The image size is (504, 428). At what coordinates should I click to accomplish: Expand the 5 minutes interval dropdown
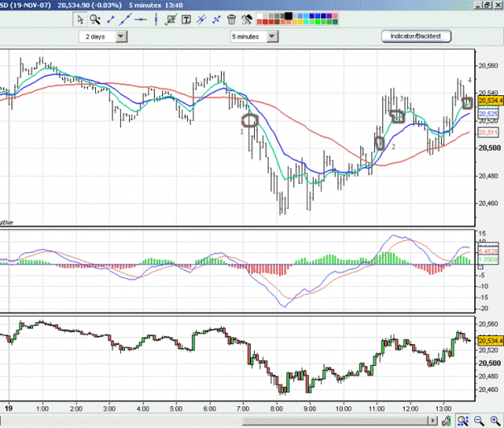pos(272,36)
